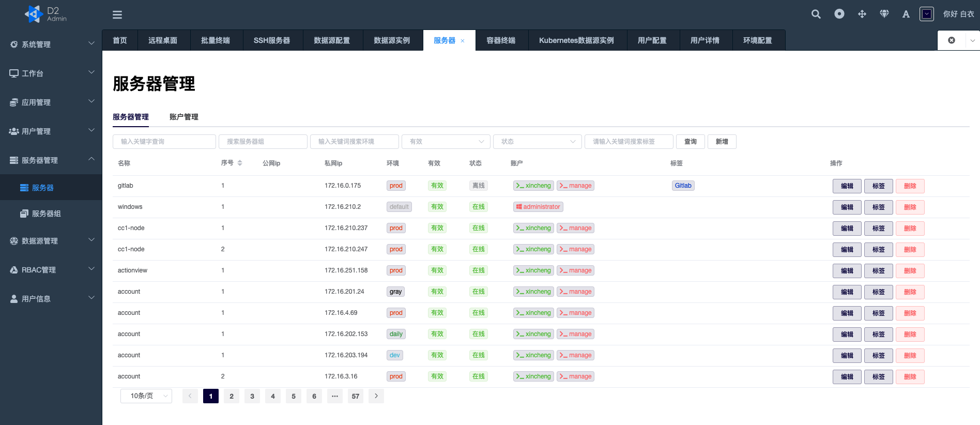Focus the 输入关键字查询 search field
The height and width of the screenshot is (425, 980).
(164, 142)
